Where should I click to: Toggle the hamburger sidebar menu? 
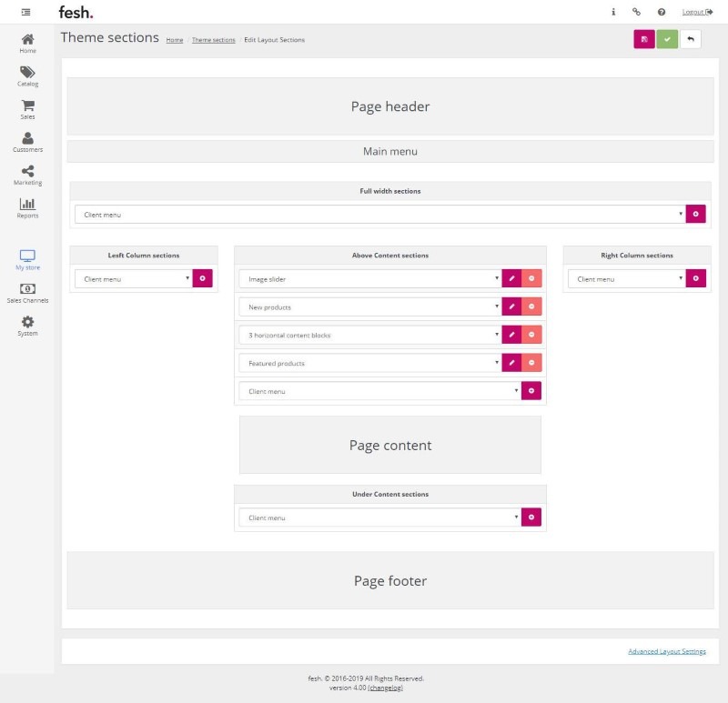pos(26,12)
